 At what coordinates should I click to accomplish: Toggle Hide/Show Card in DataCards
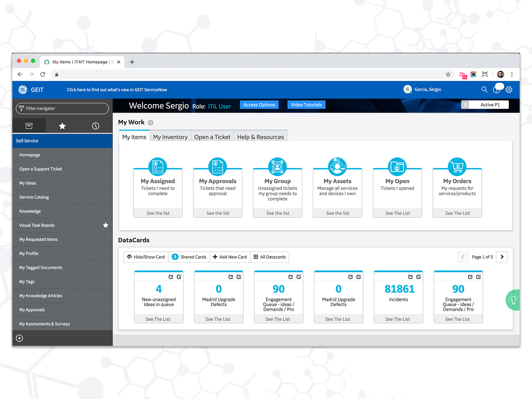[146, 257]
